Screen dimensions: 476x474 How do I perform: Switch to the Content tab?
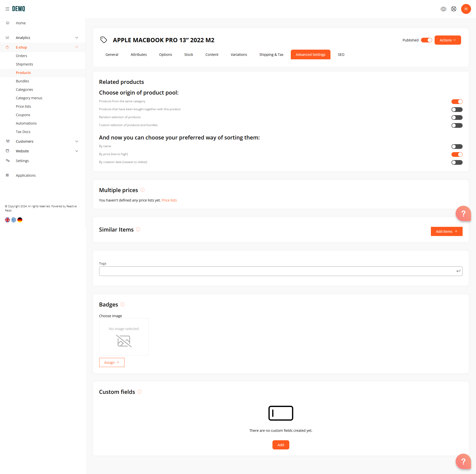click(212, 55)
